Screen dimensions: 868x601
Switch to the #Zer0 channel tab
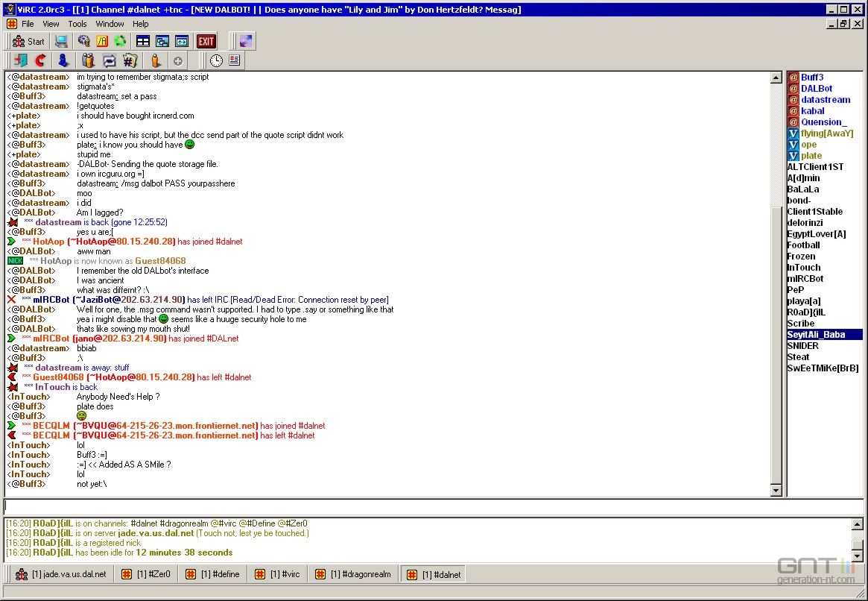click(x=146, y=574)
